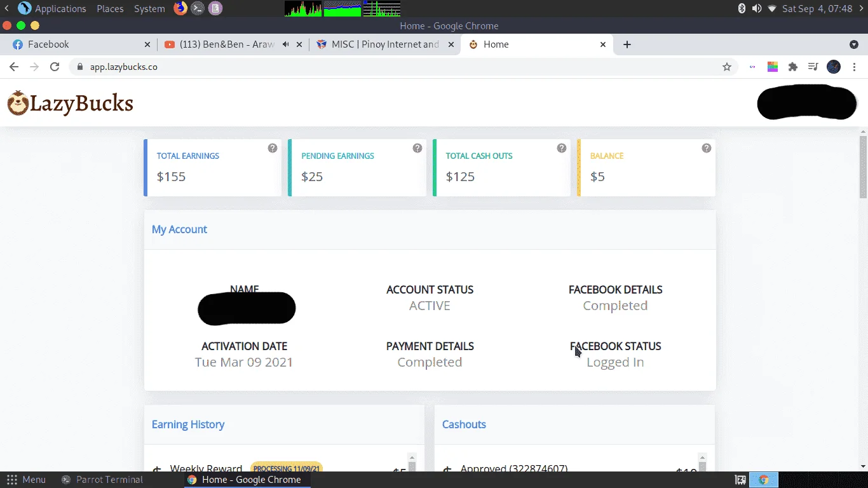Open the purple notes launcher in top panel

click(x=215, y=8)
